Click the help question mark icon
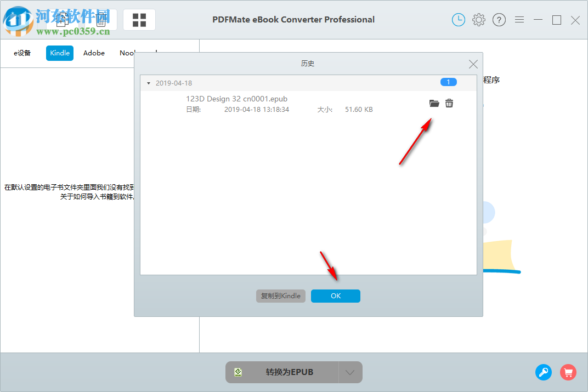588x392 pixels. tap(499, 20)
